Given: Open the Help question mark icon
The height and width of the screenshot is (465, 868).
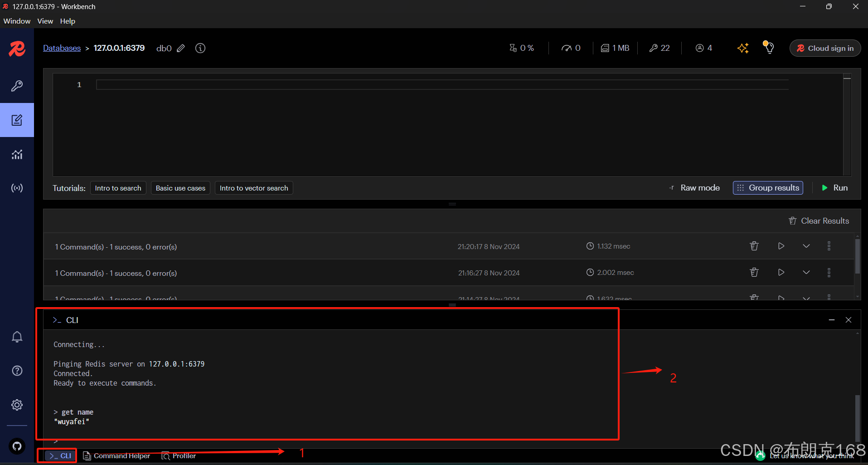Looking at the screenshot, I should 17,371.
